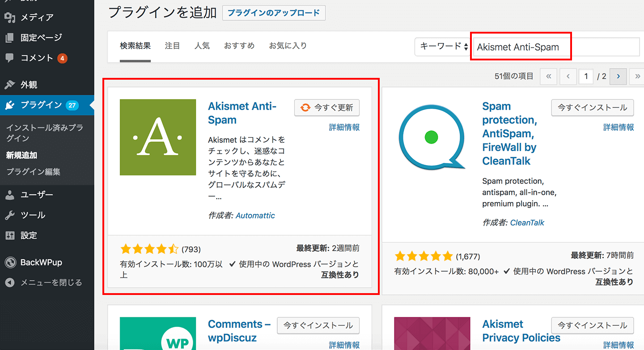Click the current page number field
Viewport: 644px width, 350px height.
586,77
